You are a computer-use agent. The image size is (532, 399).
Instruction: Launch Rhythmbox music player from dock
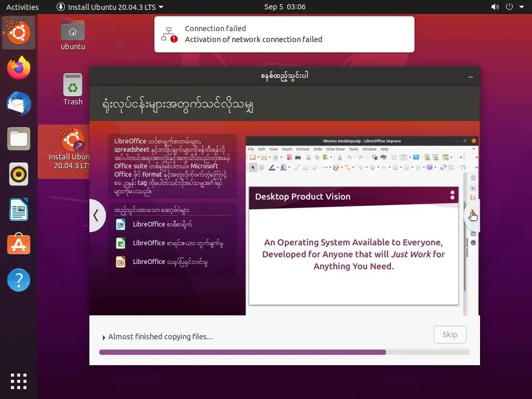(x=19, y=174)
